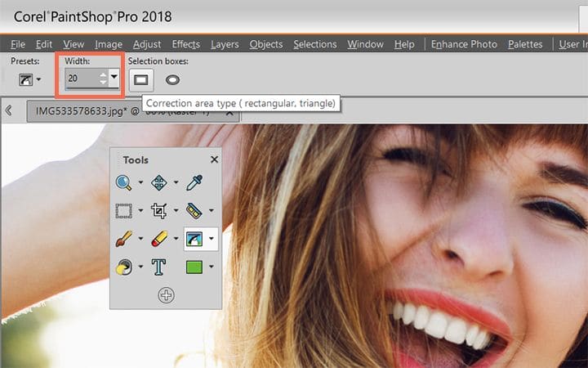
Task: Open the File menu
Action: coord(18,44)
